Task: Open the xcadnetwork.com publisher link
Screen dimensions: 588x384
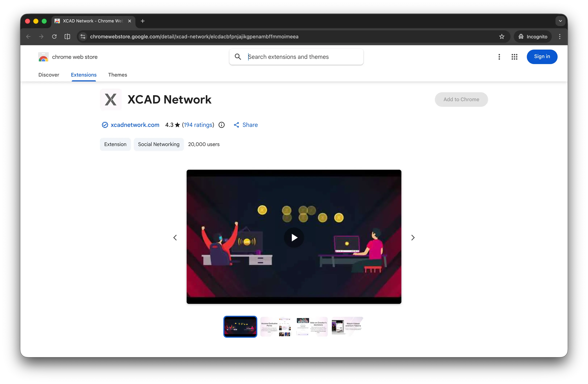Action: pyautogui.click(x=135, y=125)
